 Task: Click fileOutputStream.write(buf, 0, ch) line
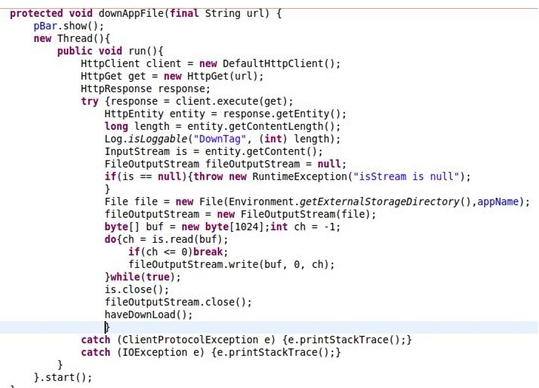(x=231, y=265)
